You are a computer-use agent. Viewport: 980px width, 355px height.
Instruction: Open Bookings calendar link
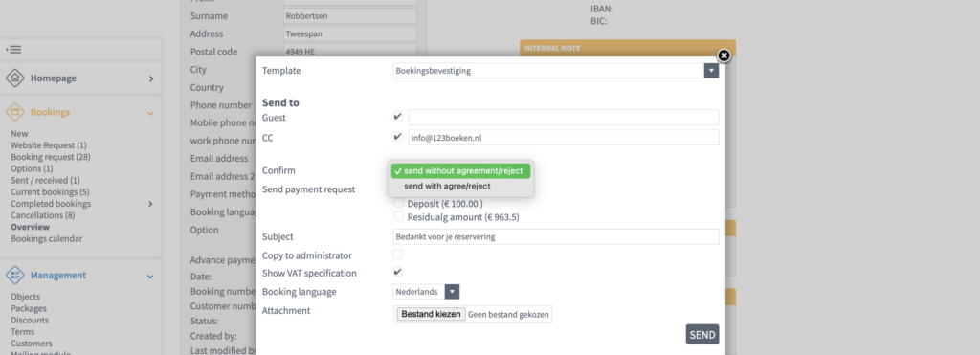tap(46, 239)
